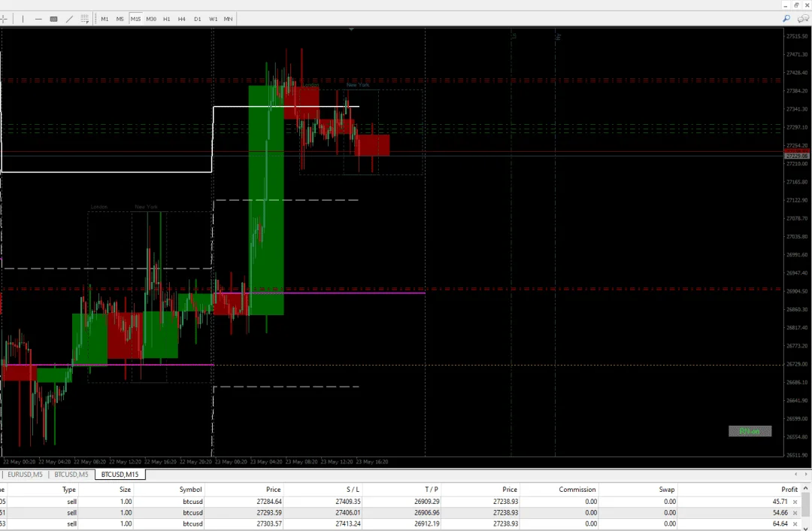812x531 pixels.
Task: Select take profit value 26906.96
Action: [x=427, y=513]
